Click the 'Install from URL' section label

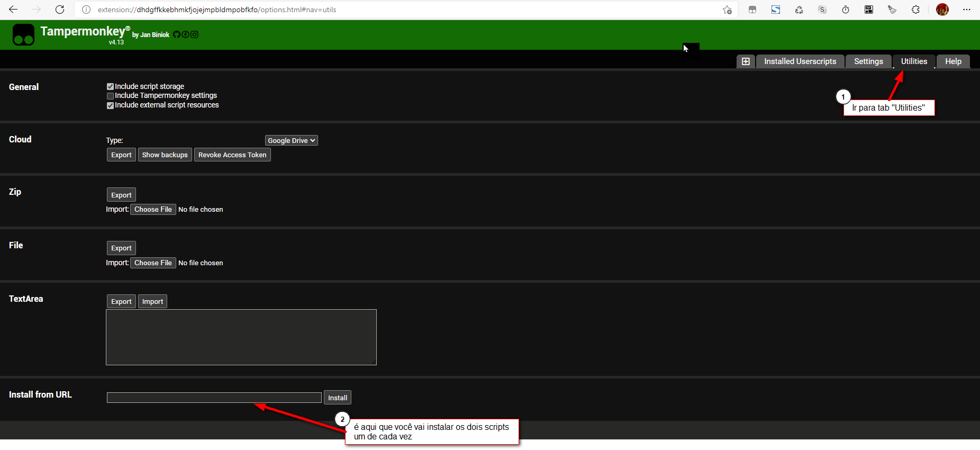coord(40,394)
